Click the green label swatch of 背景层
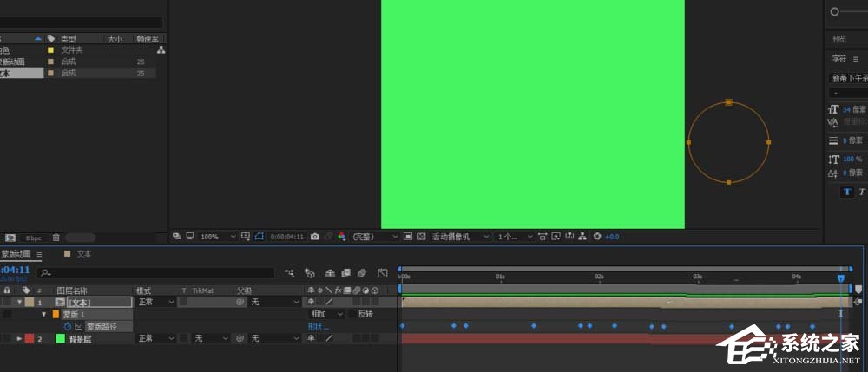The image size is (868, 372). click(60, 338)
